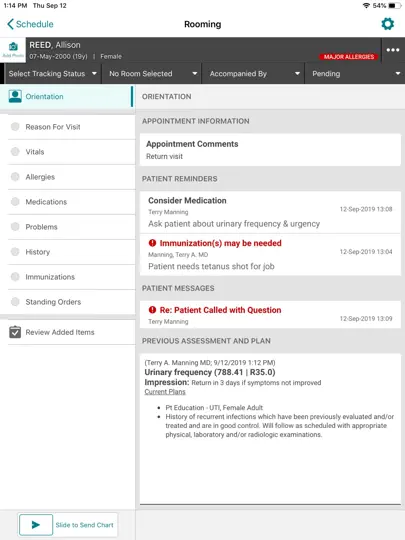Select the Standing Orders status circle
This screenshot has height=540, width=405.
pyautogui.click(x=15, y=302)
